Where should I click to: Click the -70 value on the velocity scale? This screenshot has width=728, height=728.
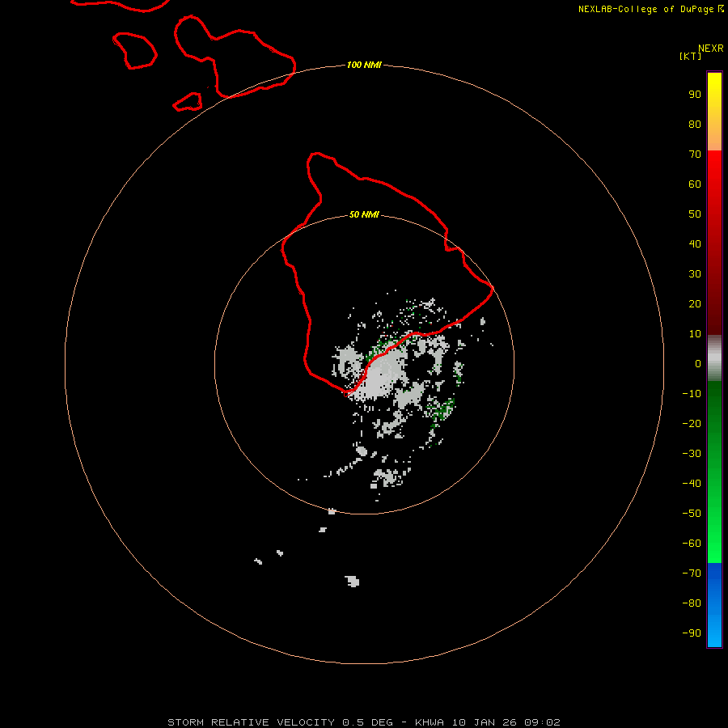692,574
